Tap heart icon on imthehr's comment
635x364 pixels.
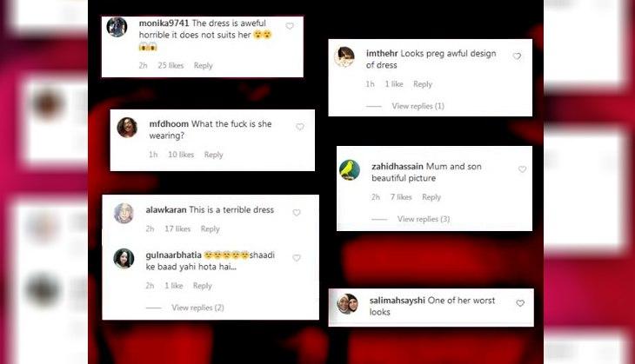coord(518,56)
